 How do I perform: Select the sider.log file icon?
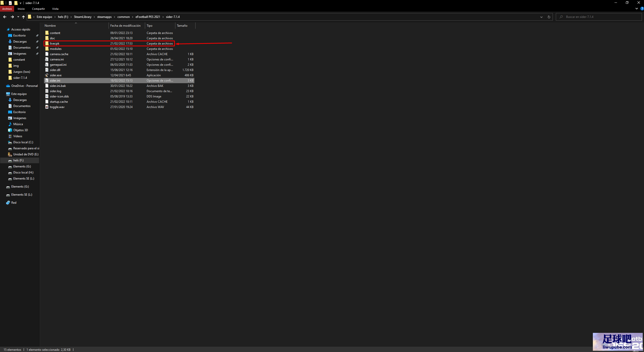[x=47, y=91]
